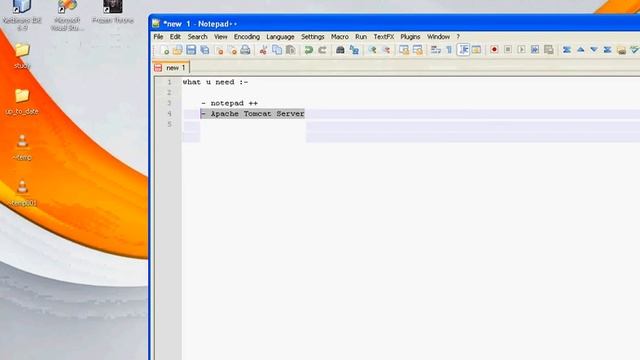This screenshot has height=360, width=640.
Task: Open the Window menu
Action: pos(438,37)
